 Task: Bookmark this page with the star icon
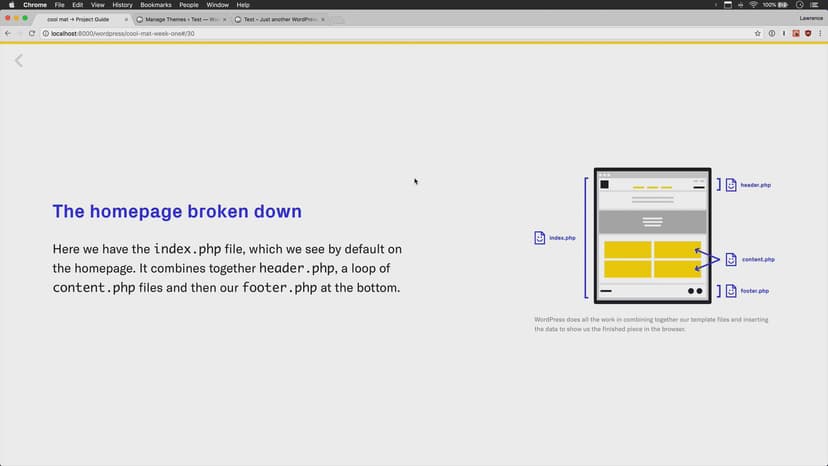tap(758, 33)
